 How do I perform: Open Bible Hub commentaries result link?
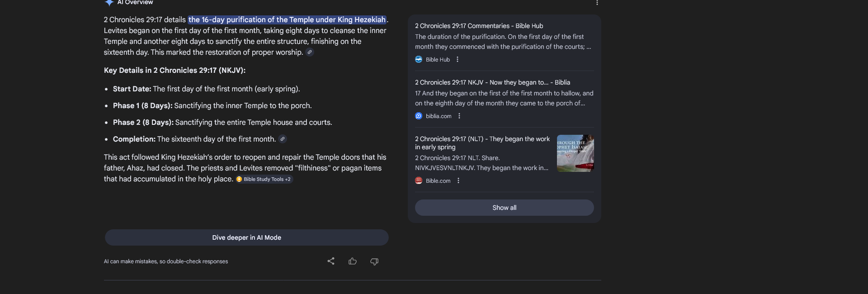[x=479, y=26]
